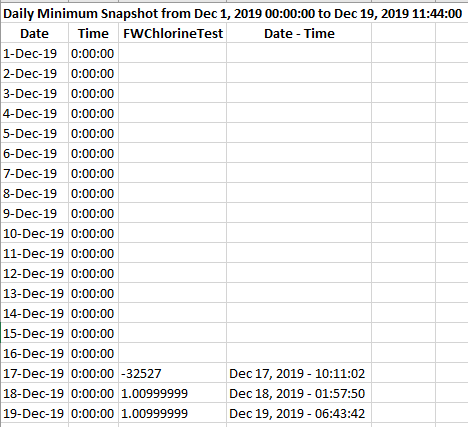Viewport: 468px width, 427px height.
Task: Select the FWChlorineTest header cell
Action: pyautogui.click(x=173, y=33)
